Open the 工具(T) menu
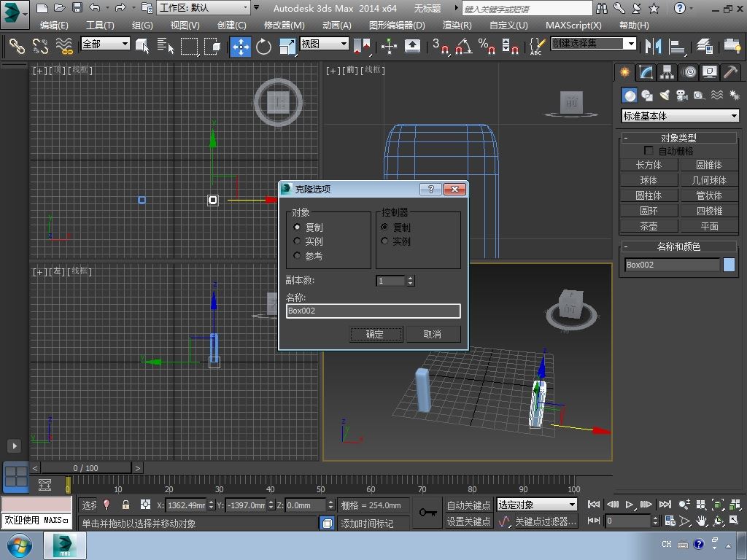Image resolution: width=747 pixels, height=560 pixels. pos(100,26)
